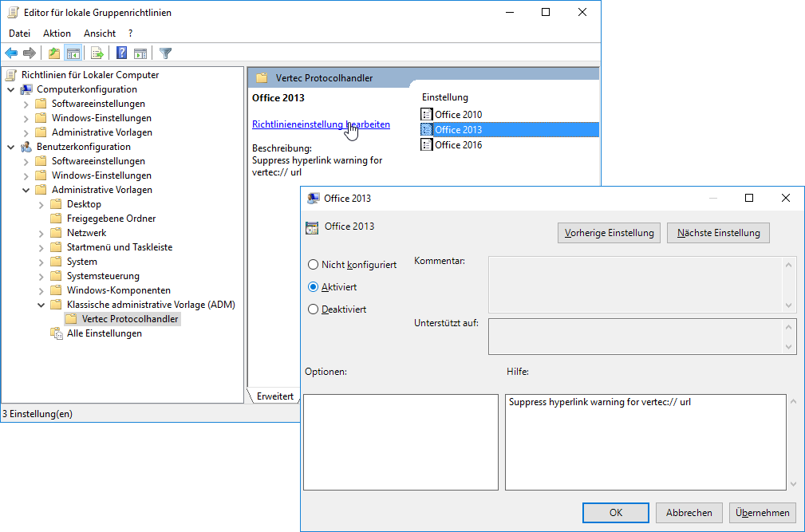Select the 'Nicht konfiguriert' radio button
The width and height of the screenshot is (805, 532).
pos(314,265)
